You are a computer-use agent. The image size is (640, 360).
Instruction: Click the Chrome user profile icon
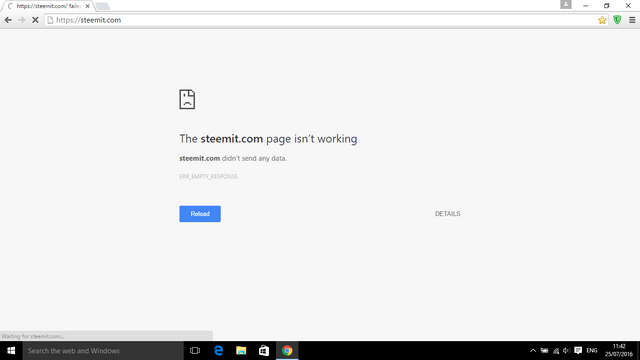point(566,4)
